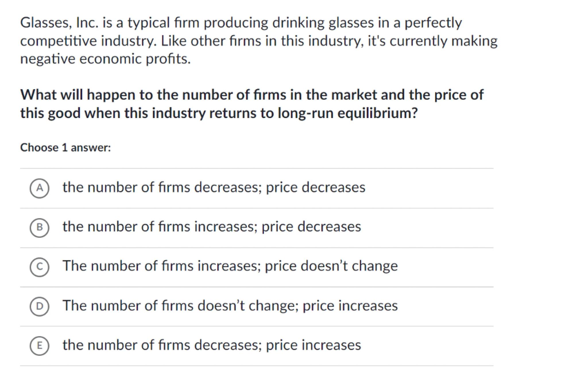The image size is (588, 378).
Task: Select radio button A
Action: coord(39,188)
